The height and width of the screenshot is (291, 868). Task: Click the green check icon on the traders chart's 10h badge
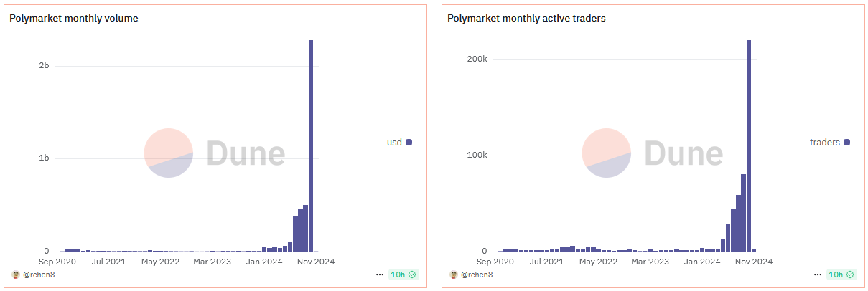[x=850, y=275]
